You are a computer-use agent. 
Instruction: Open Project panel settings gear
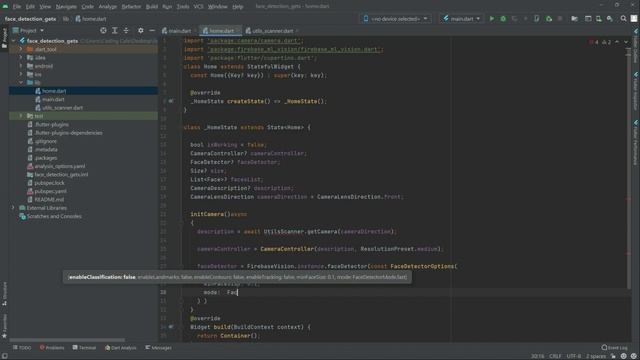click(x=140, y=31)
